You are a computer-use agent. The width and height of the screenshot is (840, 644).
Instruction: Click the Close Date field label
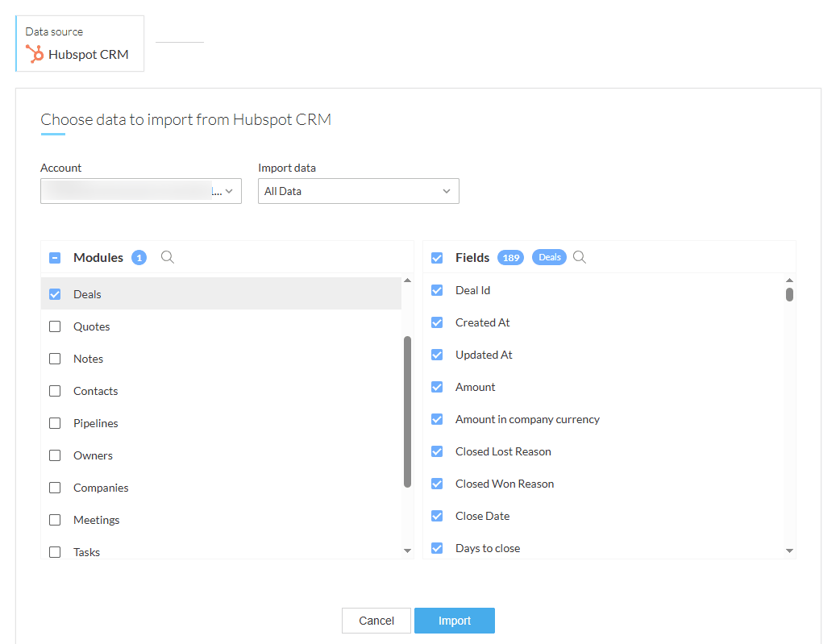point(482,516)
